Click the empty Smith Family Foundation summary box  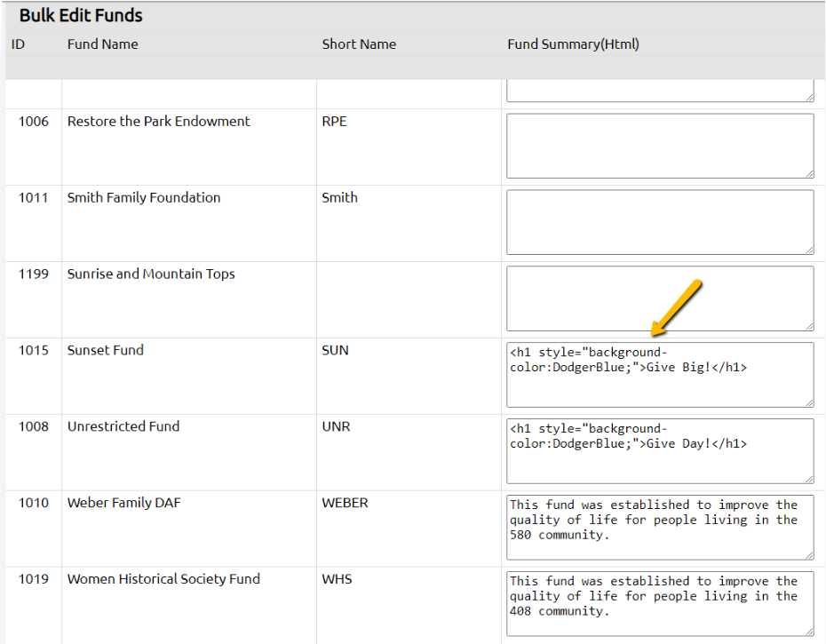click(659, 222)
